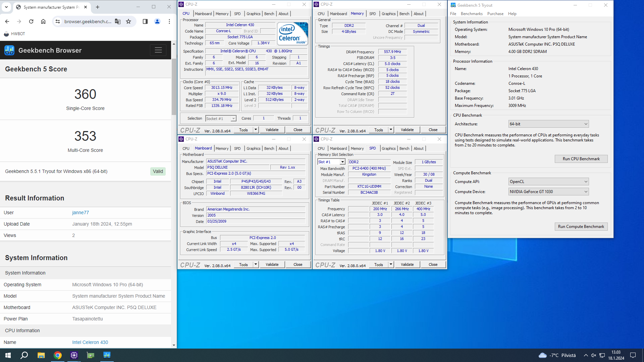Click the Single-Core Score value 360
Viewport: 644px width, 362px height.
click(85, 94)
